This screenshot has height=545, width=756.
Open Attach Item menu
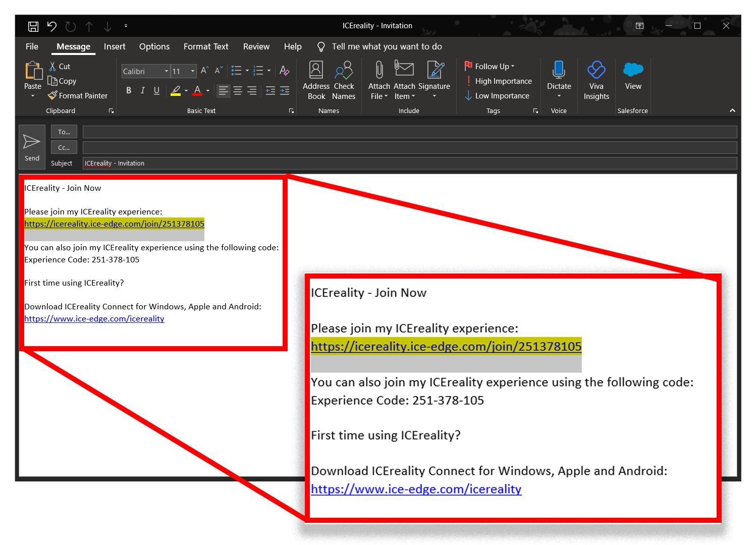(x=404, y=81)
